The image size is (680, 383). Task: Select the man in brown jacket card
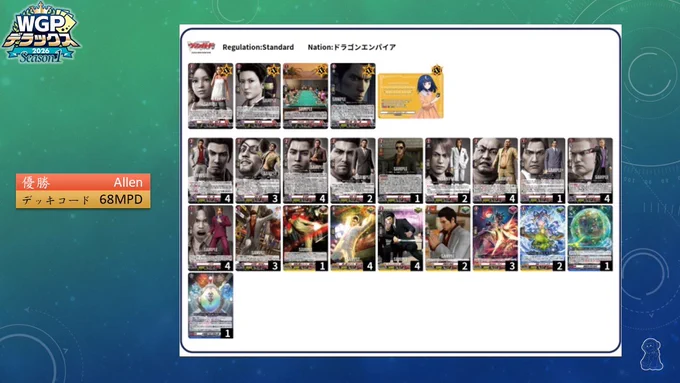(x=306, y=170)
